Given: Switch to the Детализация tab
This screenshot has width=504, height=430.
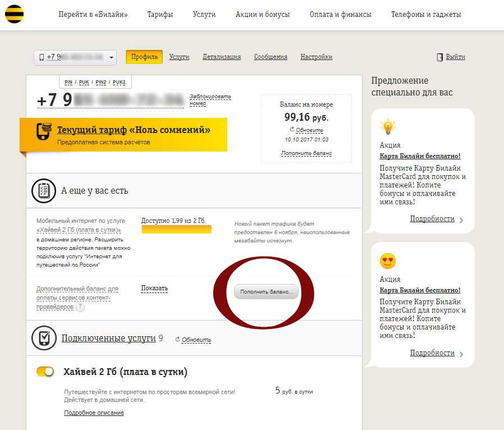Looking at the screenshot, I should (222, 57).
